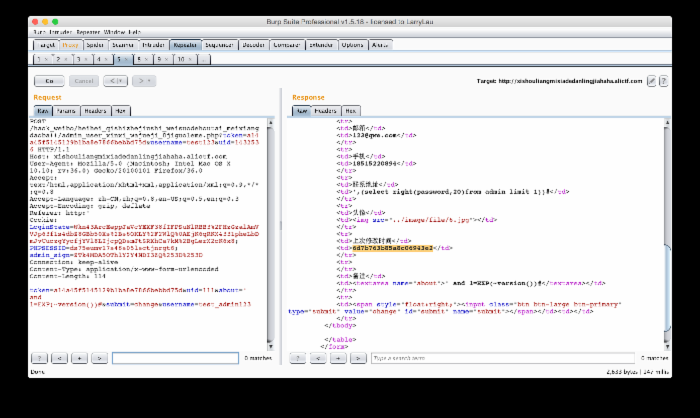The width and height of the screenshot is (700, 418).
Task: Click the edit target pencil icon
Action: (652, 80)
